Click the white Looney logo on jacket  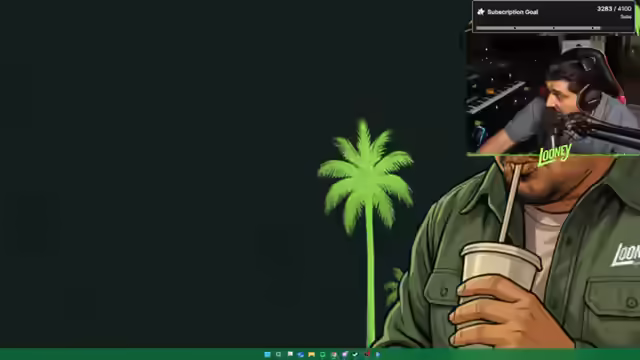point(625,255)
